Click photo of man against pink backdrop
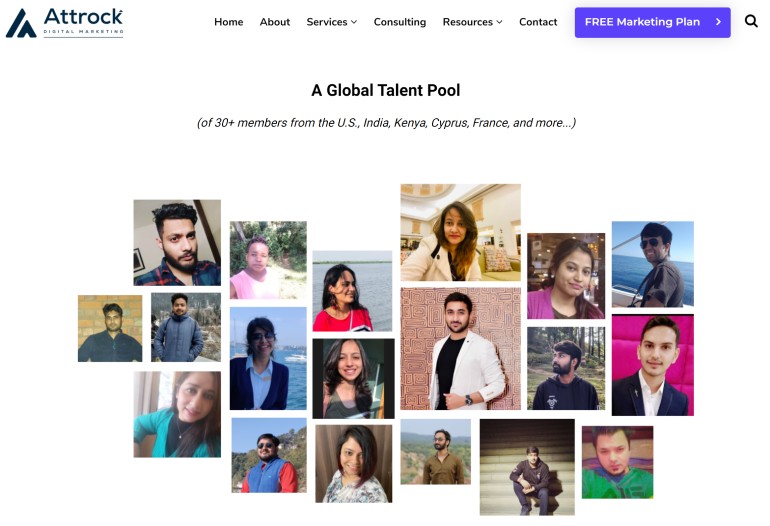 click(x=652, y=365)
